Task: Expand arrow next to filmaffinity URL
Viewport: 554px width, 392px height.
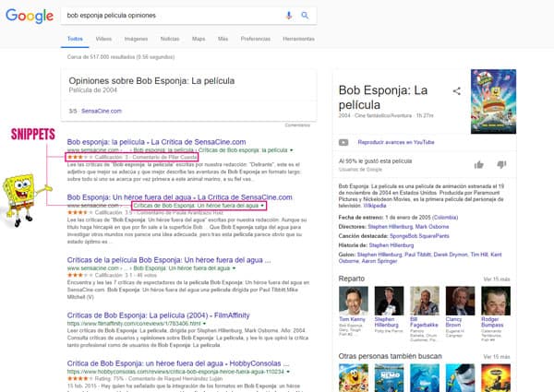Action: [x=204, y=323]
